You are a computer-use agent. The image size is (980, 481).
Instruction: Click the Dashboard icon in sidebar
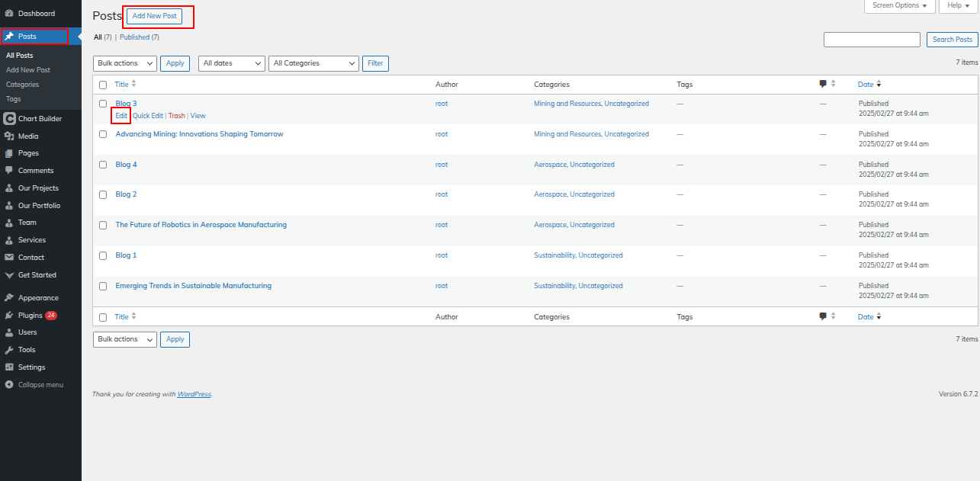(x=8, y=14)
